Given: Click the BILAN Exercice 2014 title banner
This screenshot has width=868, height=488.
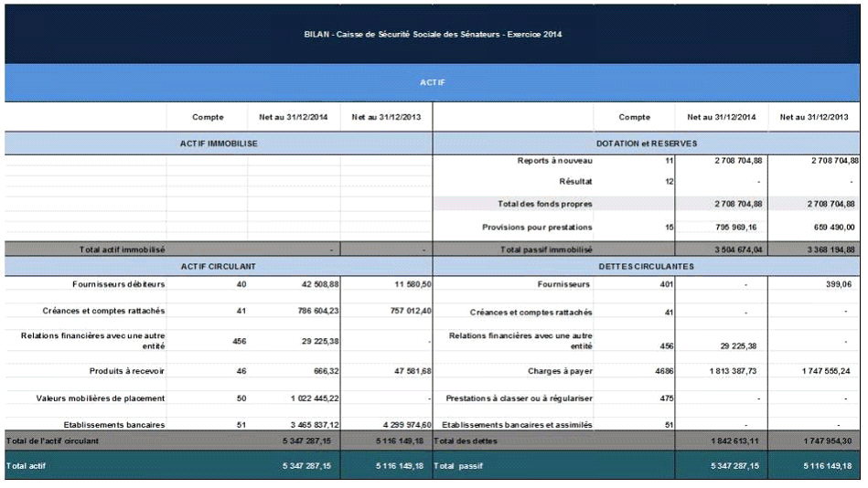Looking at the screenshot, I should [433, 35].
